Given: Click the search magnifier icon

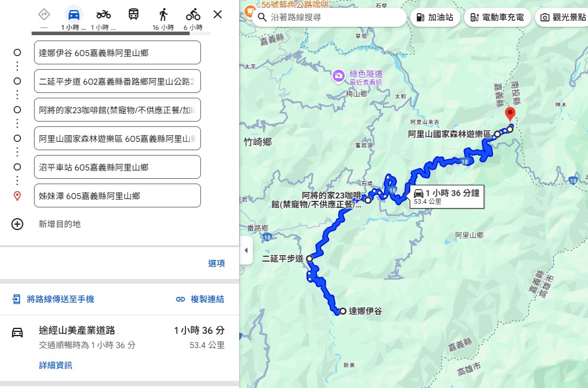Looking at the screenshot, I should tap(262, 17).
